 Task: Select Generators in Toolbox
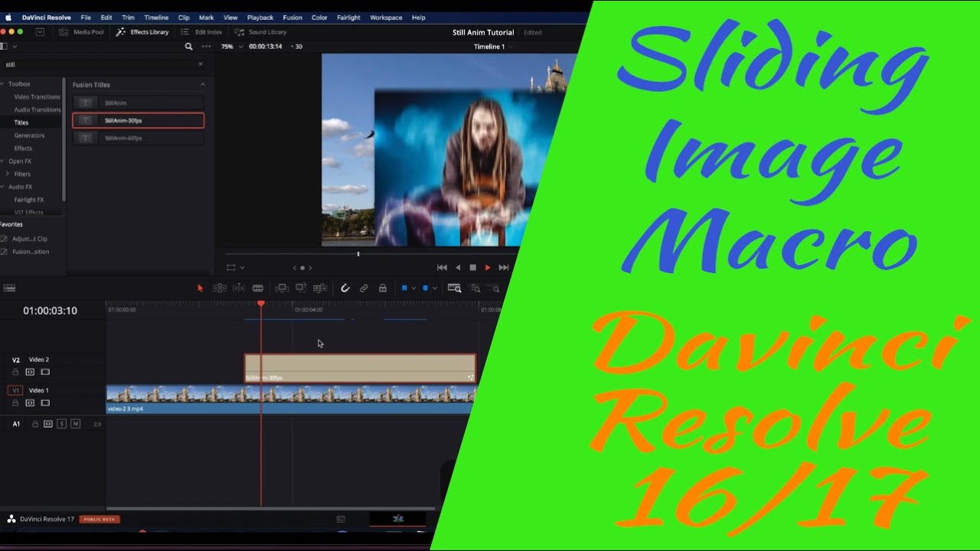[29, 135]
